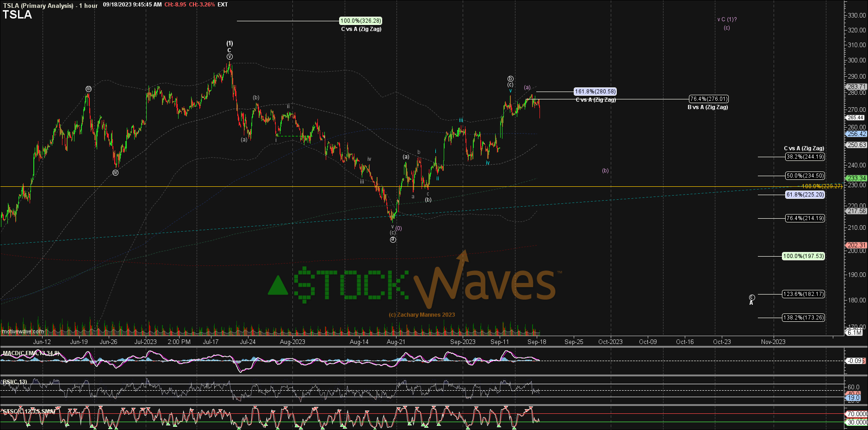Select the 38.2%(244.19) Fibonacci level label
The height and width of the screenshot is (430, 868).
805,157
